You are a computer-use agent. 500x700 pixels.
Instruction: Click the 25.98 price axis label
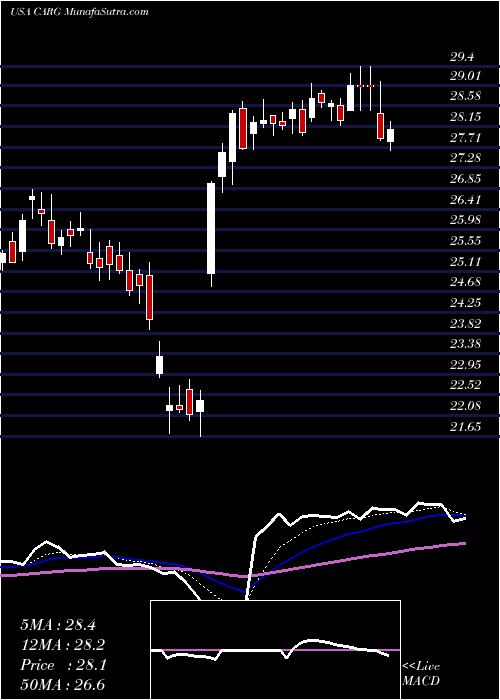(x=465, y=220)
